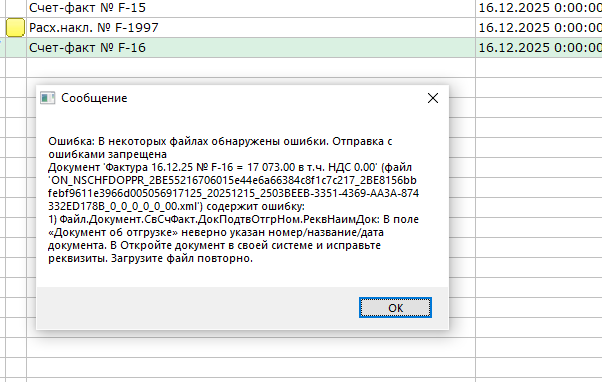Click the yellow marker beside Расх.накл. № F-1997
The width and height of the screenshot is (602, 382).
(x=15, y=28)
